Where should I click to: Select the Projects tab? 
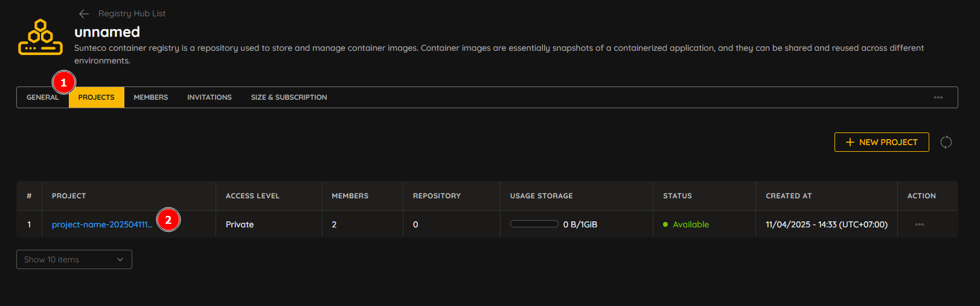coord(97,97)
